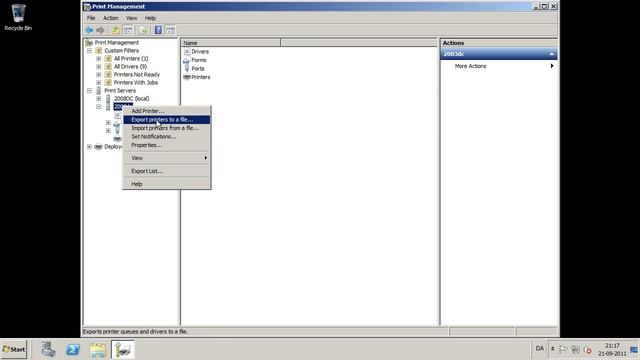Click the Show desktop button

[634, 349]
